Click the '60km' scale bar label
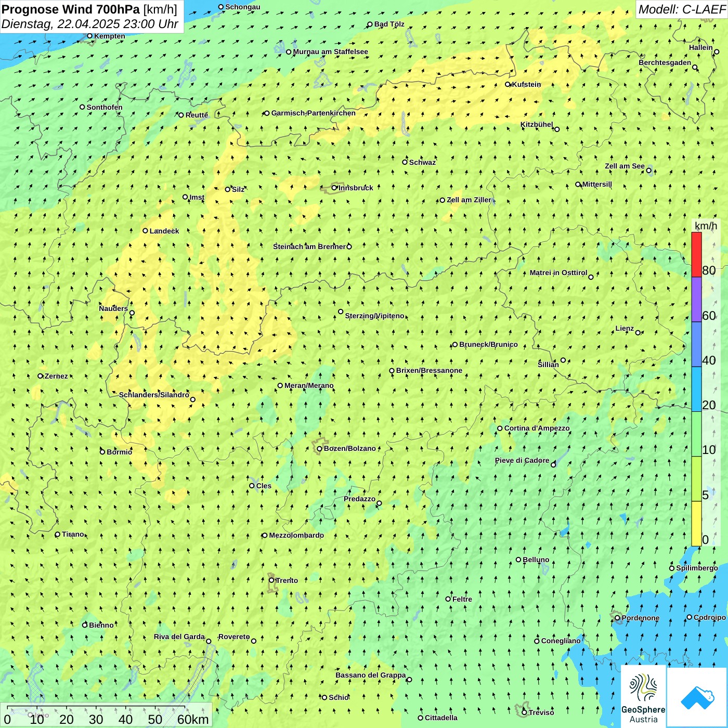728x728 pixels. point(193,719)
